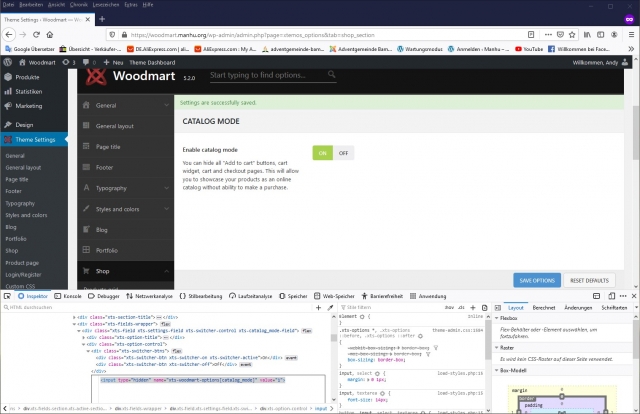Open a new browser tab with plus icon
The height and width of the screenshot is (414, 640).
pos(102,19)
